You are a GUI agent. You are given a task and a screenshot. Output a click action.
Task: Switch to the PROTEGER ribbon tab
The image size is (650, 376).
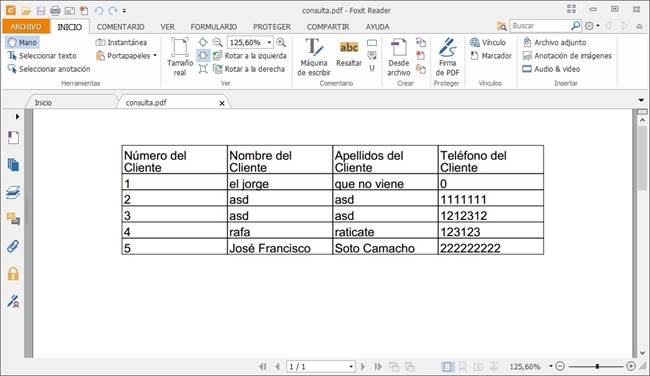(x=272, y=27)
